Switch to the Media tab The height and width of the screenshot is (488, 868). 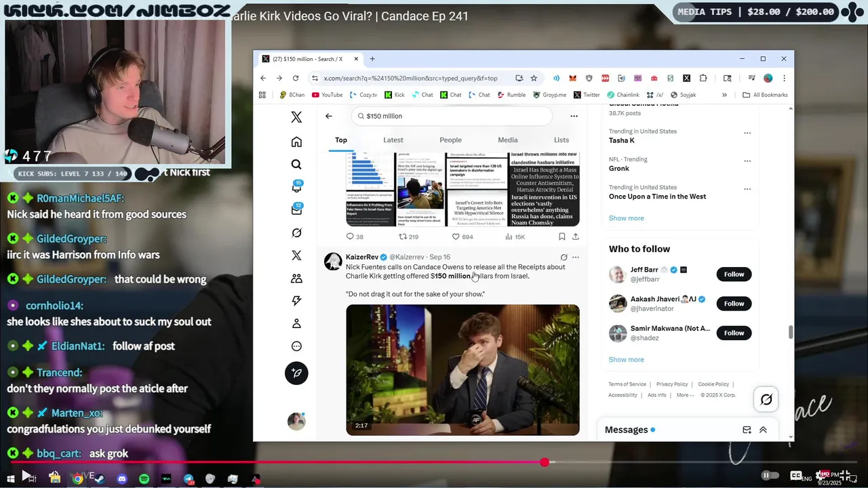508,140
